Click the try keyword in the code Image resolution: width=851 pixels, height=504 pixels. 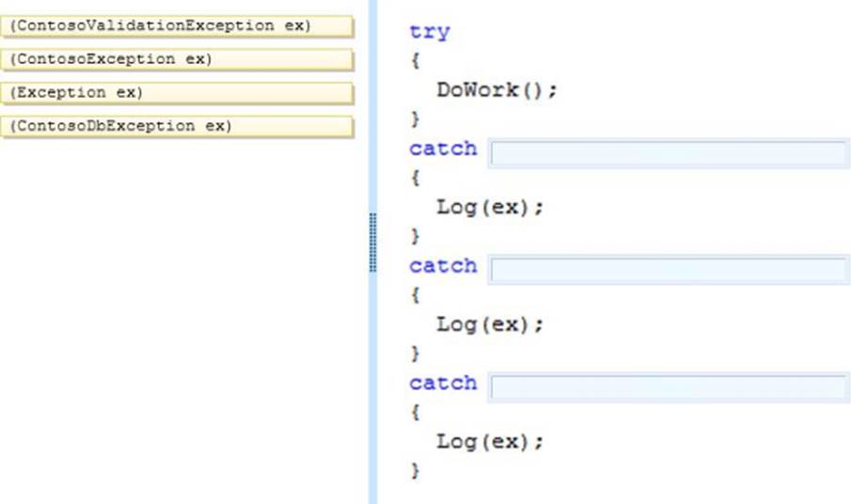click(430, 32)
